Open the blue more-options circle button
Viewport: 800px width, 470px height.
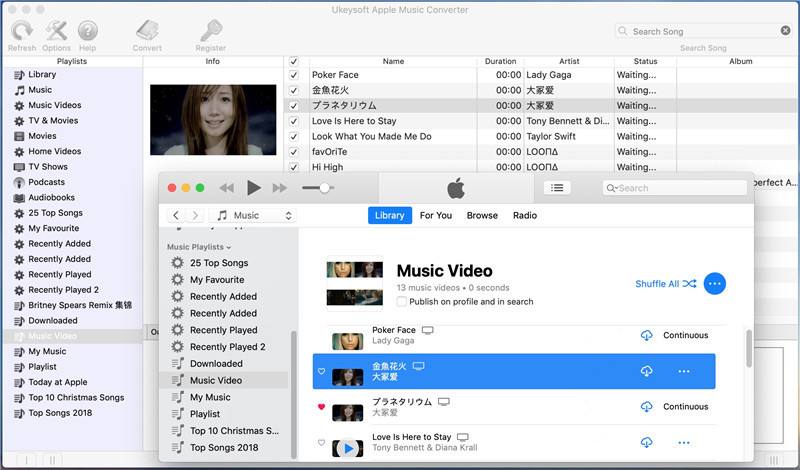point(714,284)
